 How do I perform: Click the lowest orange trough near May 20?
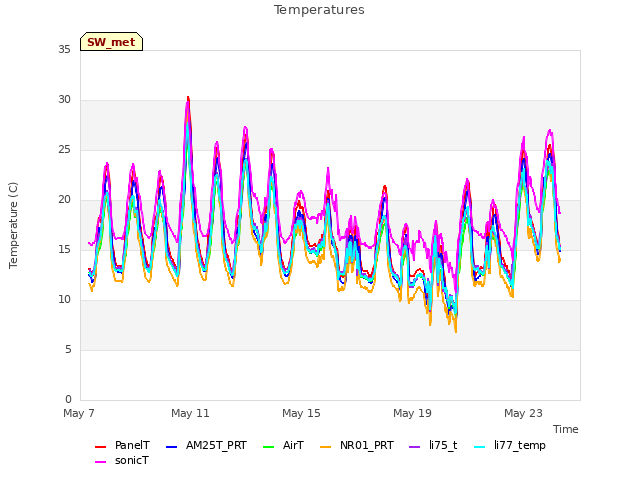(x=456, y=331)
